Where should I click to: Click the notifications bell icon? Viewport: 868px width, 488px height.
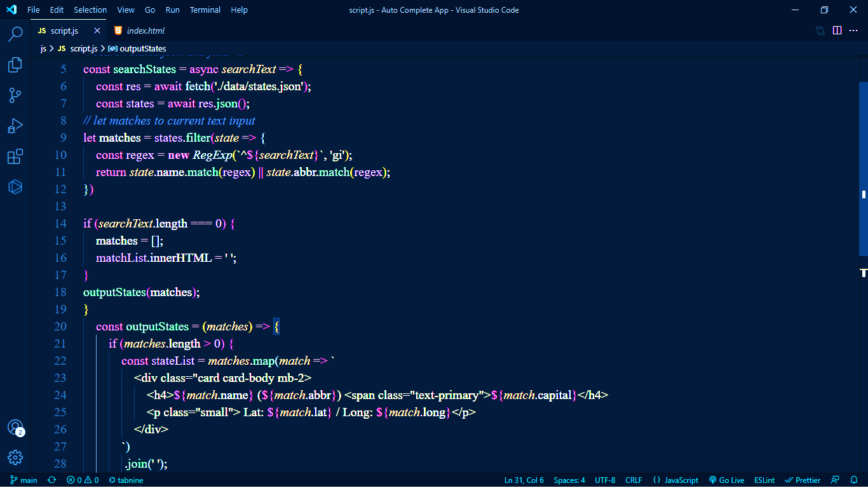click(x=855, y=480)
